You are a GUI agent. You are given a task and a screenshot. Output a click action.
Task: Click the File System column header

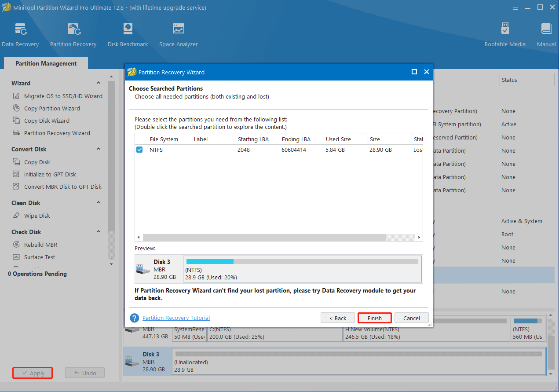[x=170, y=139]
